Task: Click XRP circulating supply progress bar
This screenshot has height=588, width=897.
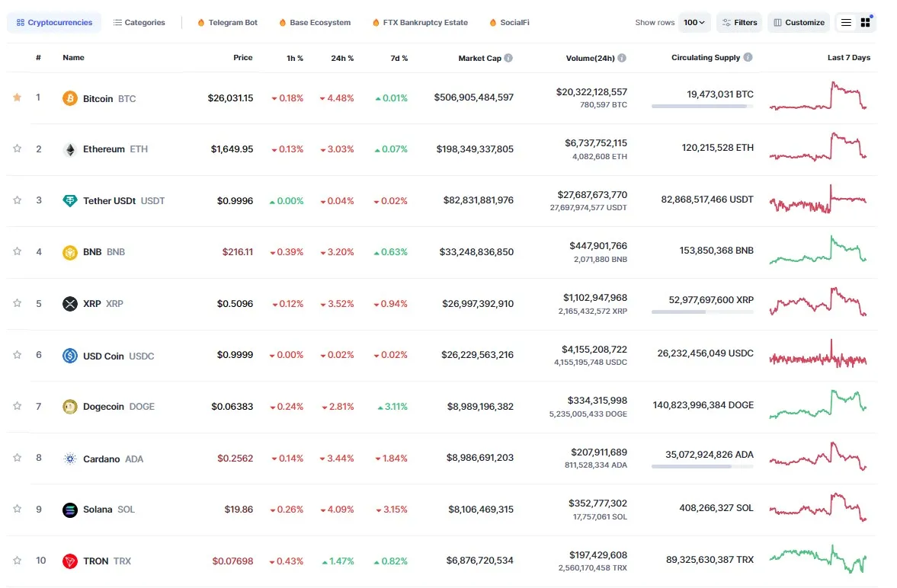Action: [x=703, y=312]
